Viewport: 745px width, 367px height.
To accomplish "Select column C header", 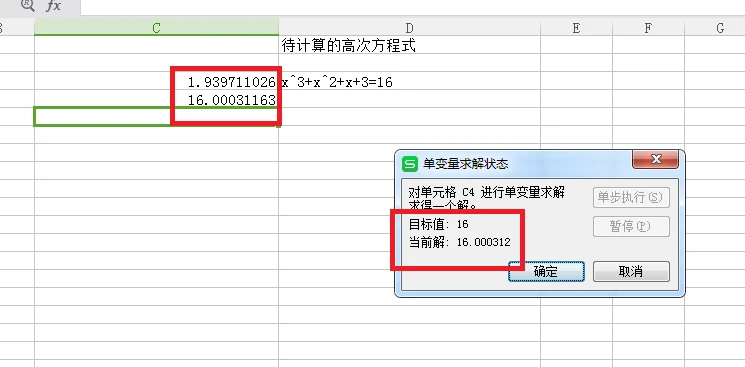I will 156,28.
